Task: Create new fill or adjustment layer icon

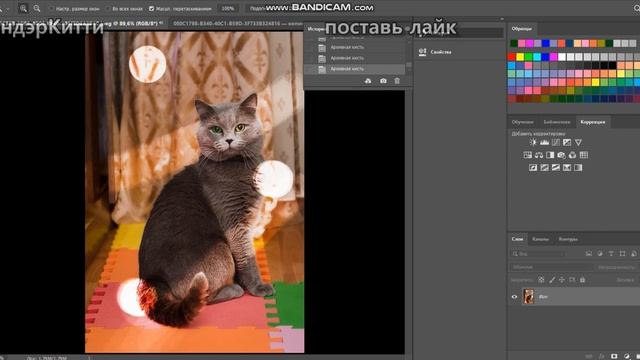Action: 627,356
